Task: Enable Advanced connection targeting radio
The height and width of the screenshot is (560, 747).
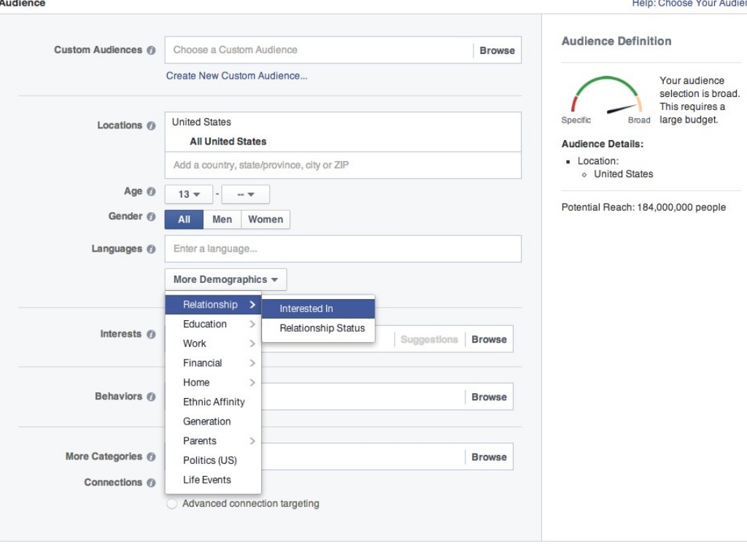Action: [x=171, y=504]
